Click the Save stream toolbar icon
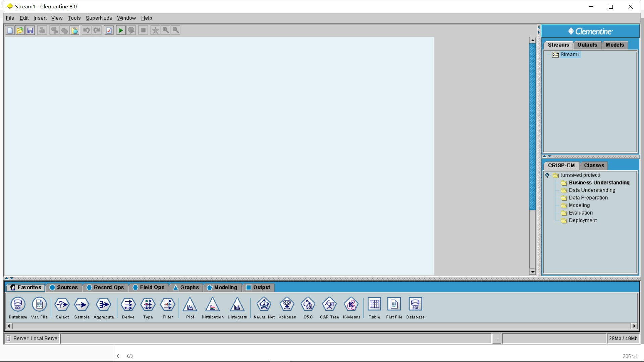This screenshot has width=644, height=362. click(x=30, y=31)
